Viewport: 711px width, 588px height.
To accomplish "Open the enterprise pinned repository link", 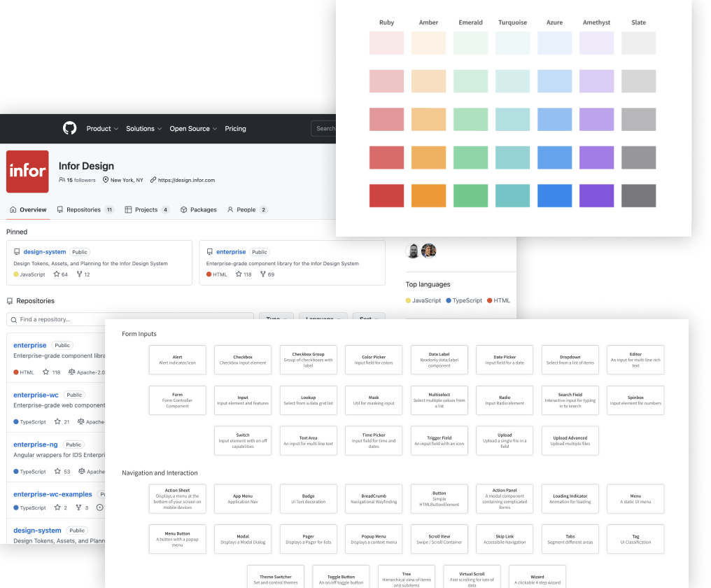I will [x=231, y=251].
